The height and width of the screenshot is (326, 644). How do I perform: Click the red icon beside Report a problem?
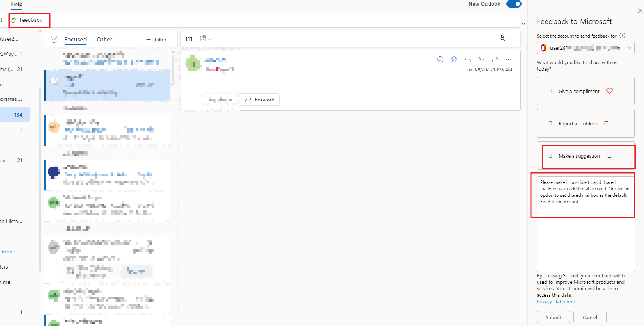coord(606,123)
